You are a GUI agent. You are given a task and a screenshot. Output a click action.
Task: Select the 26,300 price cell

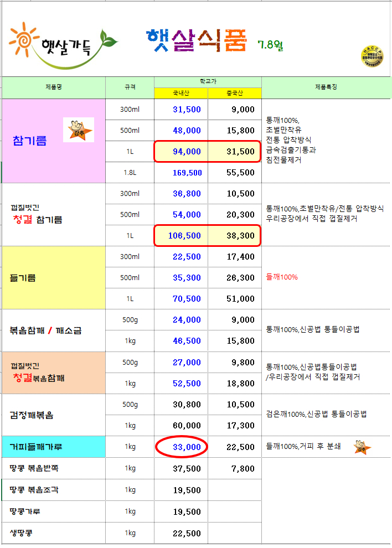click(x=235, y=278)
